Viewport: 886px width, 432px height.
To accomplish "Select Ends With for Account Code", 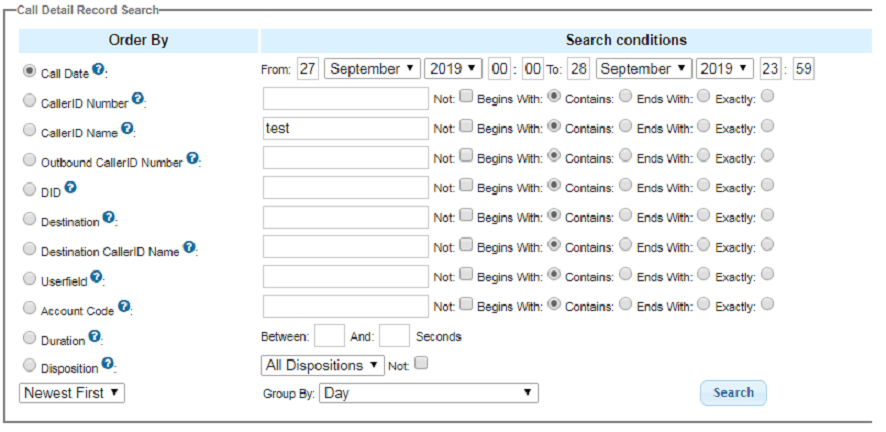I will pos(703,305).
